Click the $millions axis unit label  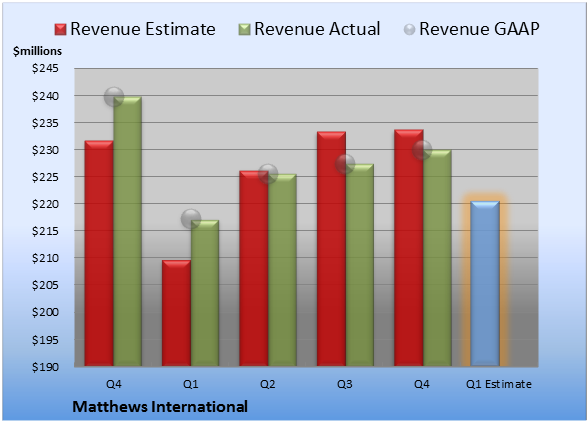tap(37, 51)
